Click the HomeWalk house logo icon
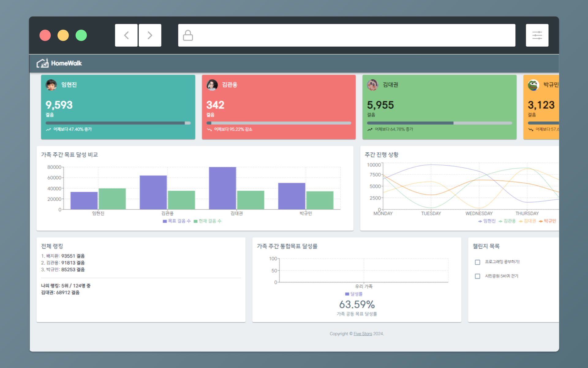This screenshot has height=368, width=588. pyautogui.click(x=42, y=63)
